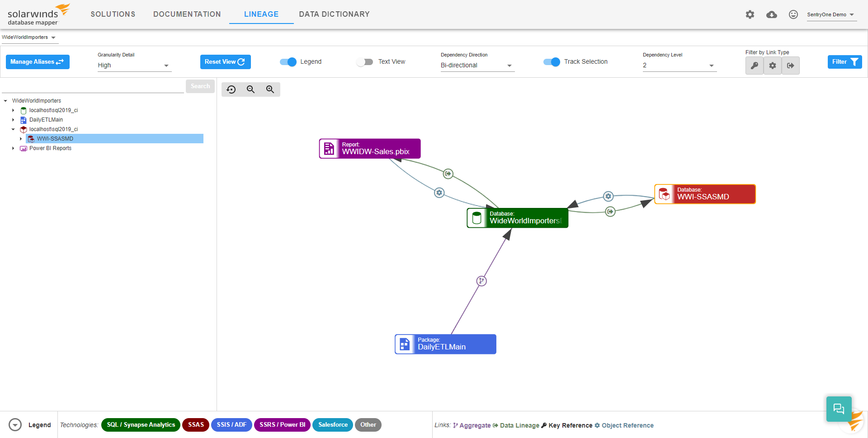
Task: Zoom in on the lineage diagram
Action: pos(270,89)
